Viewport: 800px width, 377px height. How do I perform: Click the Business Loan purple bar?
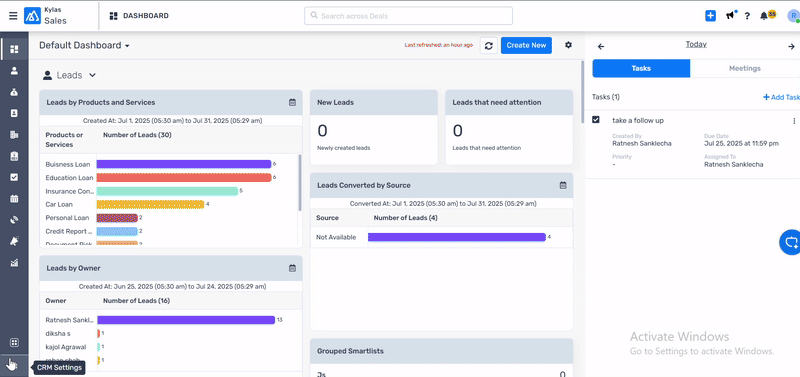(184, 164)
